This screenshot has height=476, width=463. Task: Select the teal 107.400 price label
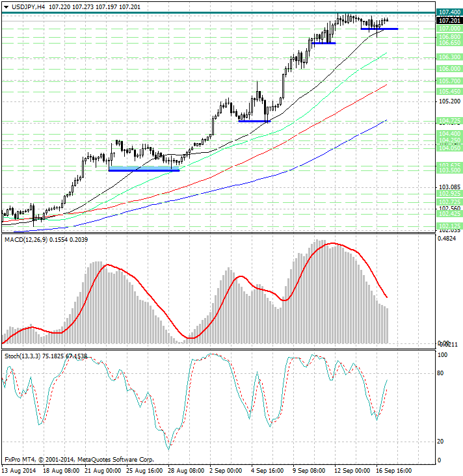click(449, 12)
